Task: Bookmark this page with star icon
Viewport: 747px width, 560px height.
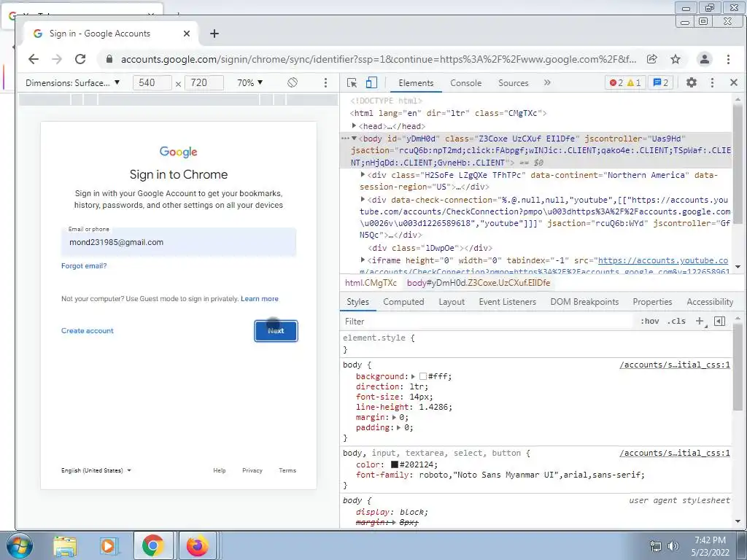Action: [x=676, y=59]
